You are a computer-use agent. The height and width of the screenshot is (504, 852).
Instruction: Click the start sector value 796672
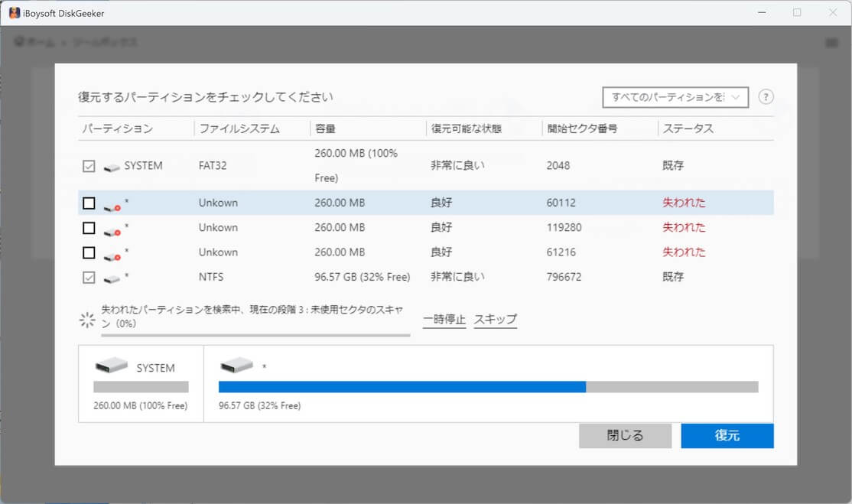(x=564, y=277)
